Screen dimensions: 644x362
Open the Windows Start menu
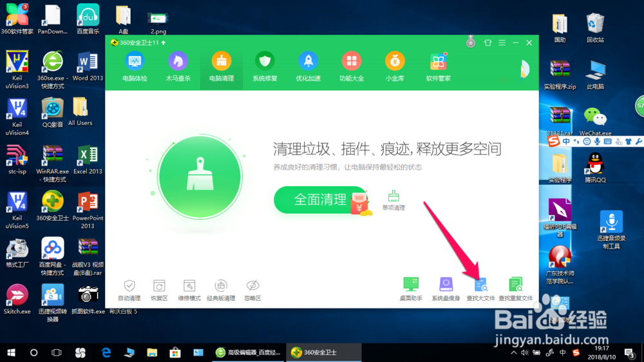click(x=11, y=352)
